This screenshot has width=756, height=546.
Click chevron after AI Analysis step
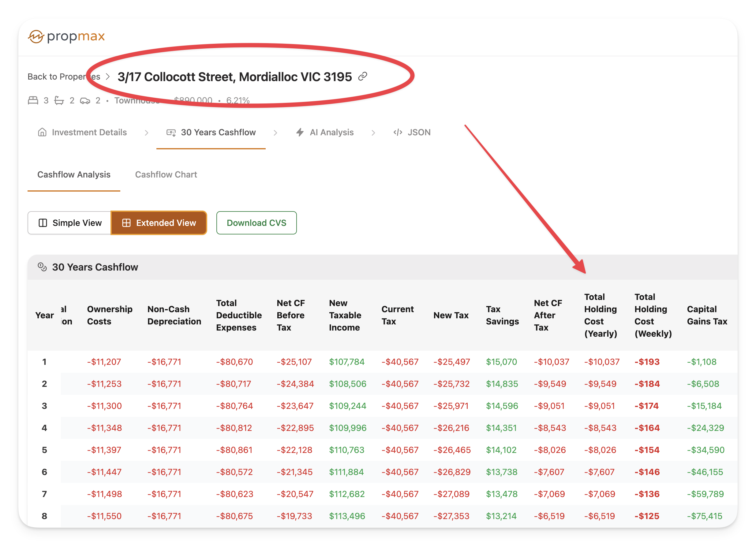click(x=373, y=133)
